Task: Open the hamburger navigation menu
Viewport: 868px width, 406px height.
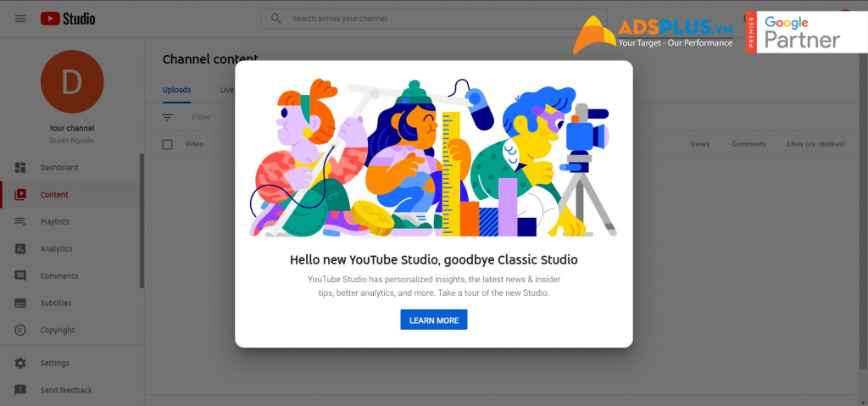Action: [20, 19]
